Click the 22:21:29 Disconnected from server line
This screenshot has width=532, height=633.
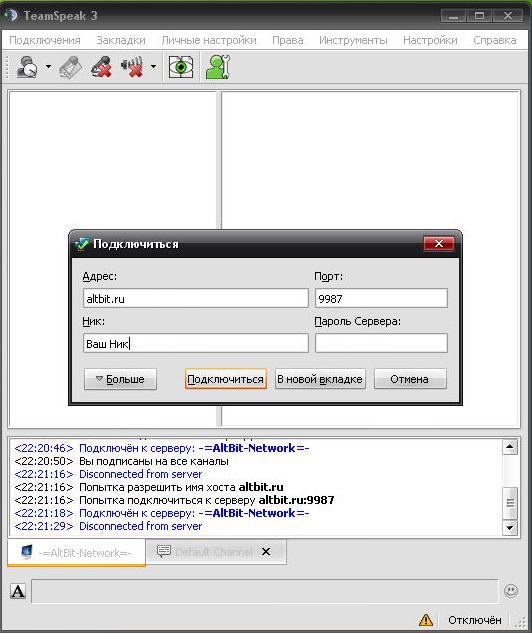tap(108, 526)
